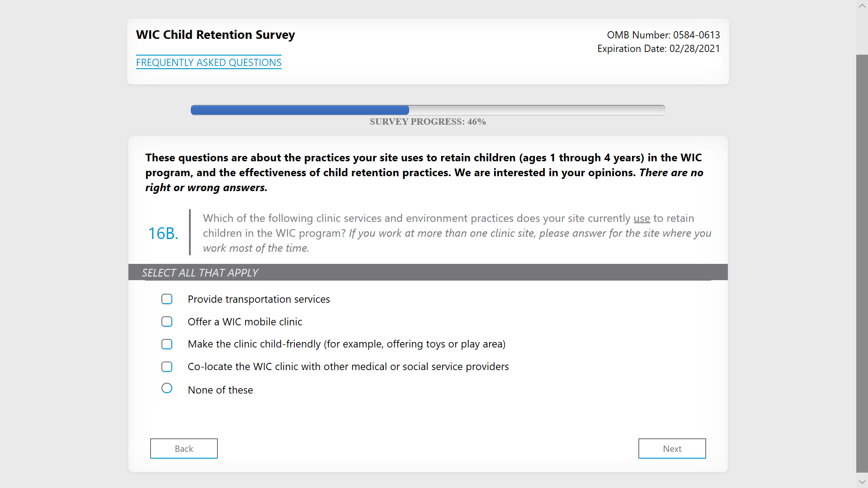
Task: Check Co-locate the WIC clinic option
Action: [x=167, y=366]
